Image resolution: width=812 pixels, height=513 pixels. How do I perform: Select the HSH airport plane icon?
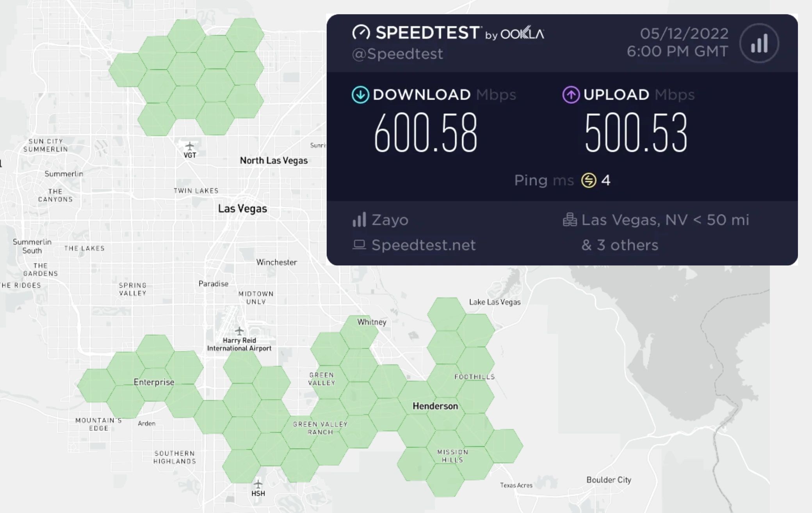click(x=258, y=484)
